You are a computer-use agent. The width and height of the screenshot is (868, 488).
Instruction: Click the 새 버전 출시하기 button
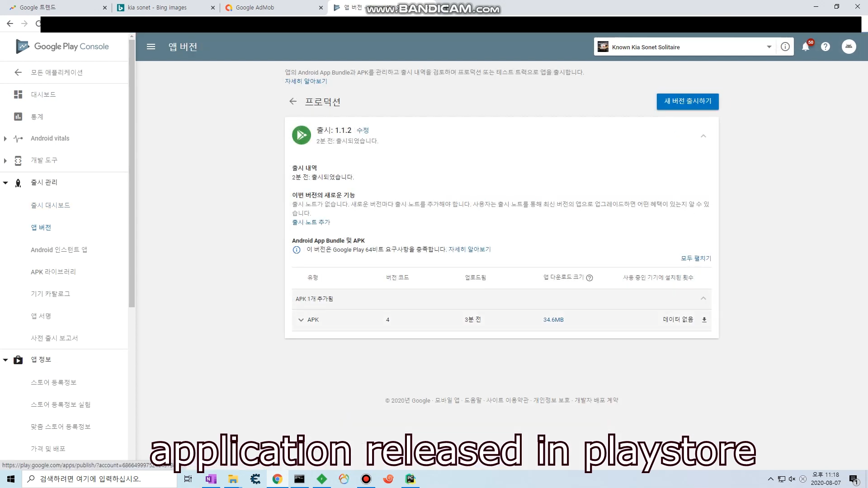tap(688, 101)
